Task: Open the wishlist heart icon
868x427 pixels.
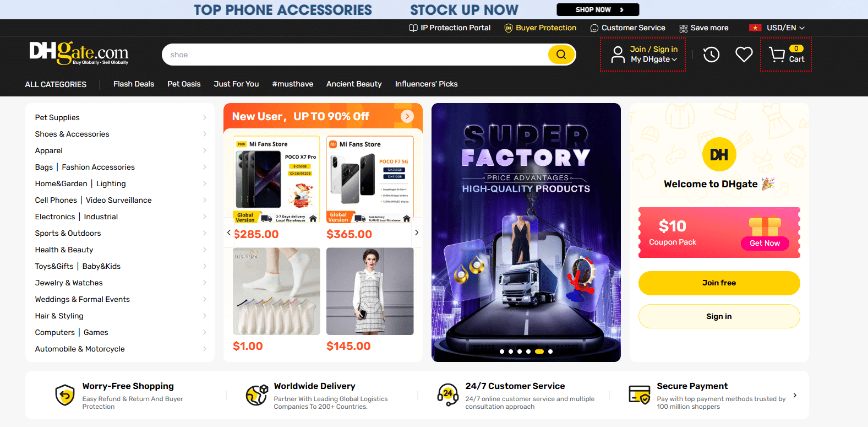Action: coord(744,55)
